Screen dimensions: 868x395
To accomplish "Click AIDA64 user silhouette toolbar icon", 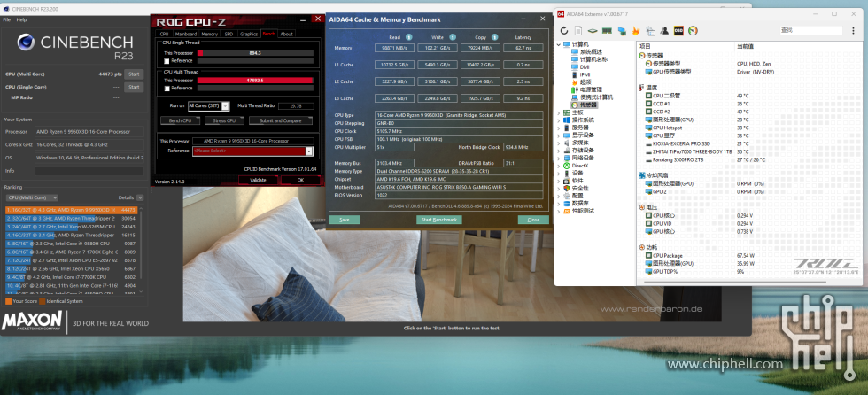I will [663, 30].
